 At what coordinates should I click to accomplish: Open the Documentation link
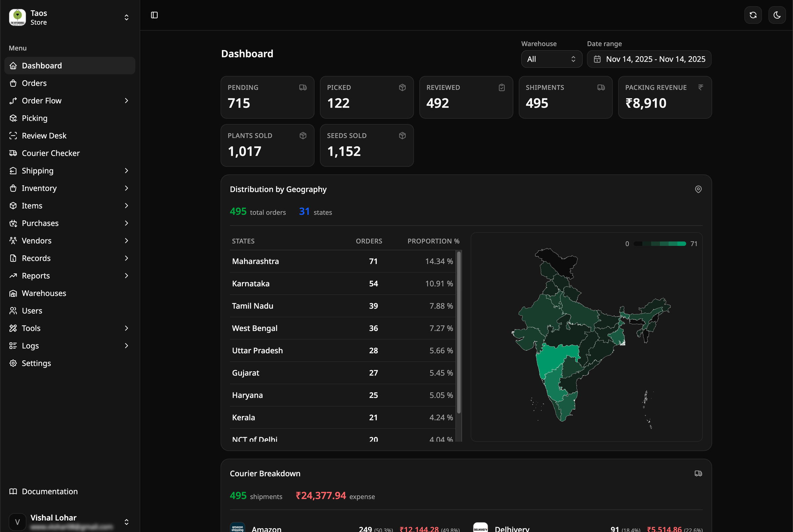(x=70, y=492)
